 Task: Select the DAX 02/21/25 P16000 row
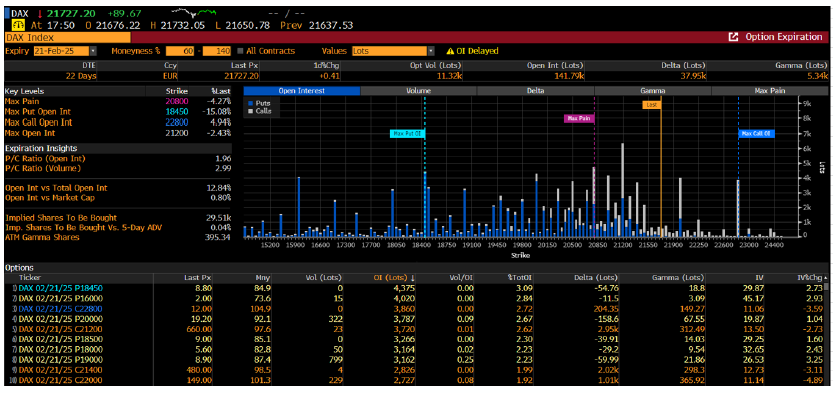pos(414,298)
